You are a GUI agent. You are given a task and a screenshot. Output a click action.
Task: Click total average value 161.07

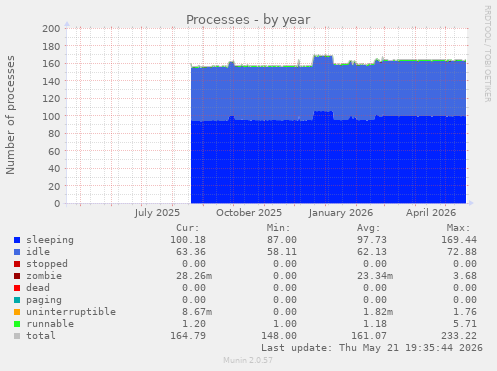coord(369,336)
